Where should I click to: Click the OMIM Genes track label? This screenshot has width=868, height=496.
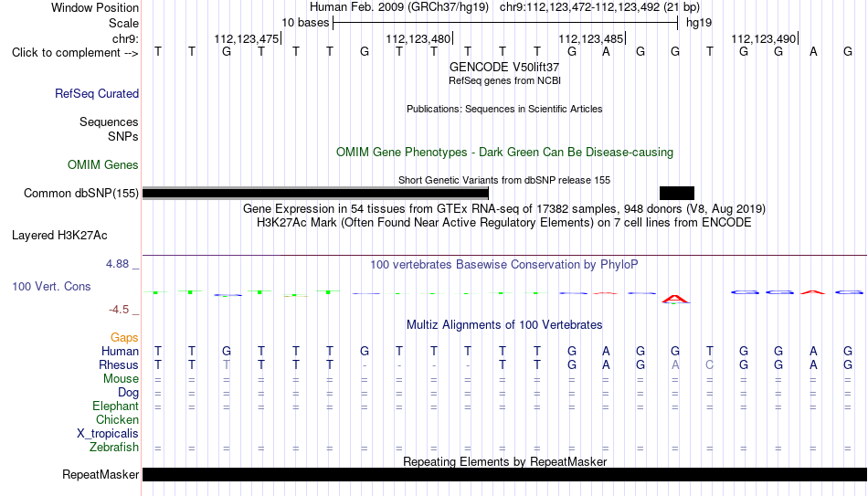[x=102, y=165]
